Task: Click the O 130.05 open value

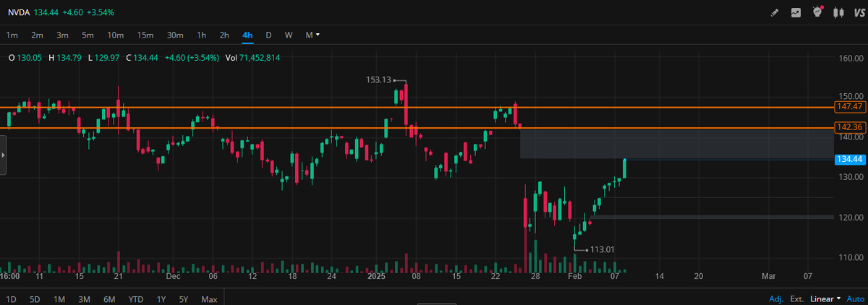Action: point(24,57)
